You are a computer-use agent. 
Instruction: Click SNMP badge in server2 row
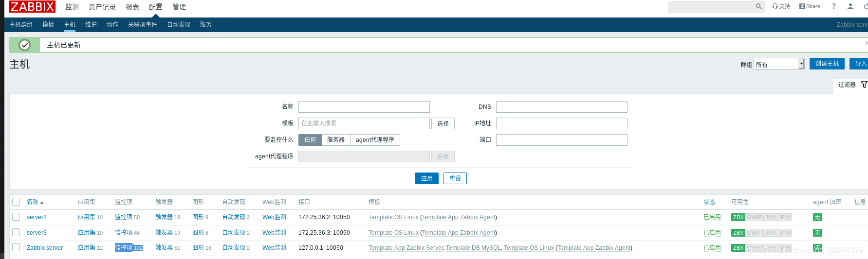coord(754,217)
